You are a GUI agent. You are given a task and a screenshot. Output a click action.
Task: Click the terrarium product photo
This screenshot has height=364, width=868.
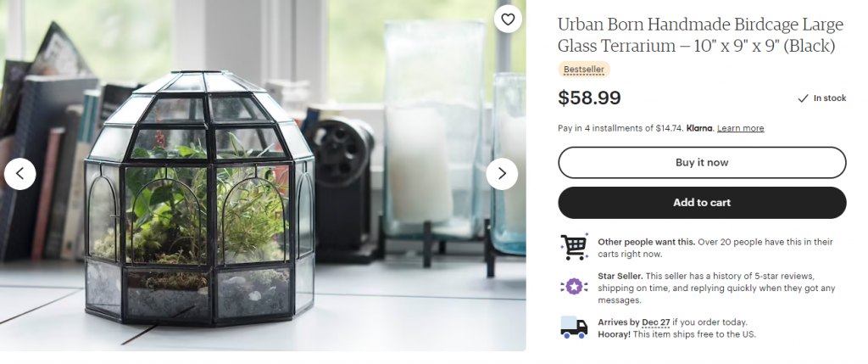tap(263, 175)
